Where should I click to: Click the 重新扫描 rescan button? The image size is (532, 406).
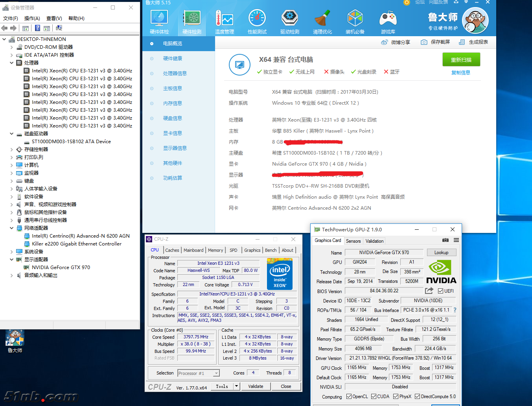[461, 60]
